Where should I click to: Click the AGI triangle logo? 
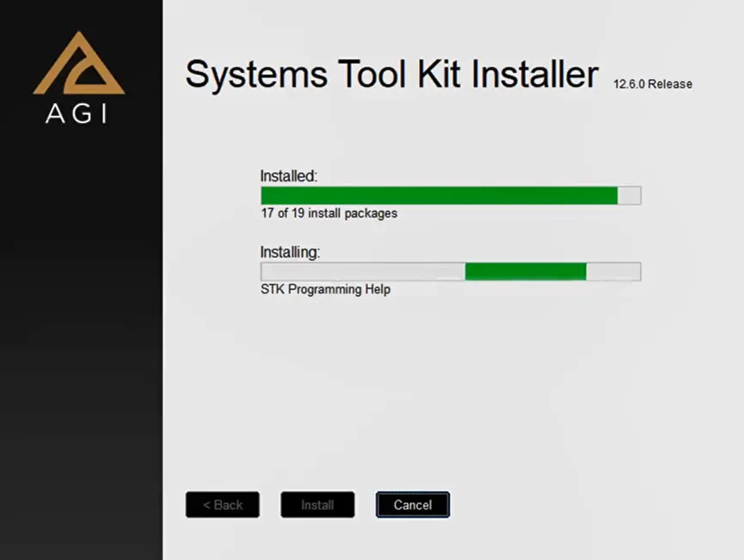click(79, 63)
